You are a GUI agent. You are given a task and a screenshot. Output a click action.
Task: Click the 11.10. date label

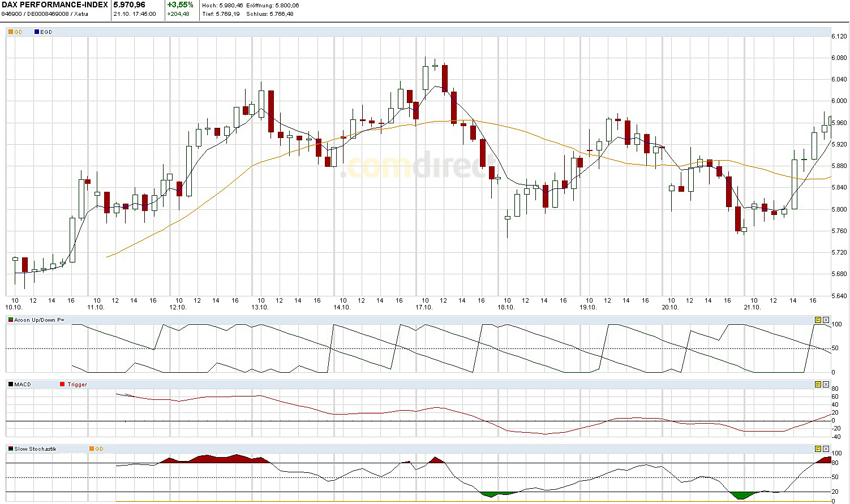[x=96, y=308]
